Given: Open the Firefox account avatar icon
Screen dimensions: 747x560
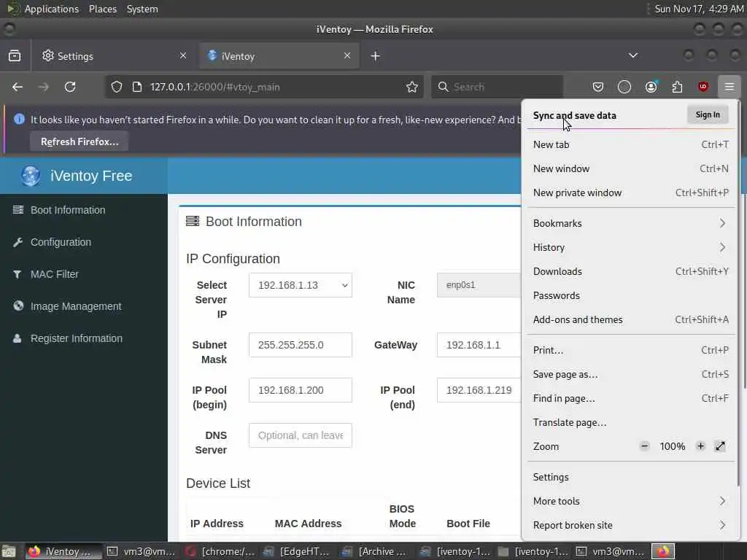Looking at the screenshot, I should (651, 87).
